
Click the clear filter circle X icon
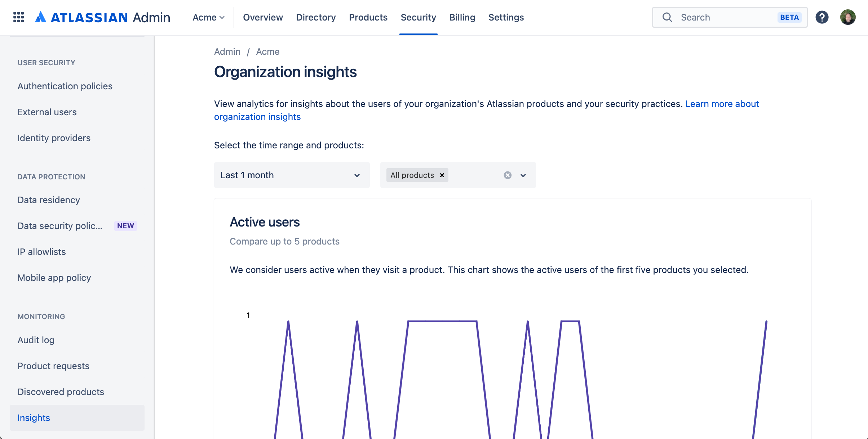508,175
